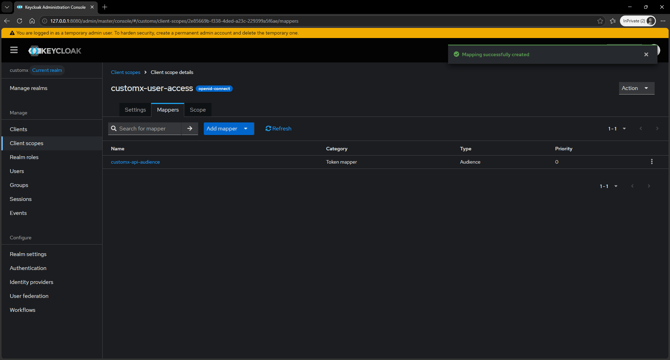Screen dimensions: 670x360
Task: Open browser settings and more menu
Action: [x=663, y=21]
